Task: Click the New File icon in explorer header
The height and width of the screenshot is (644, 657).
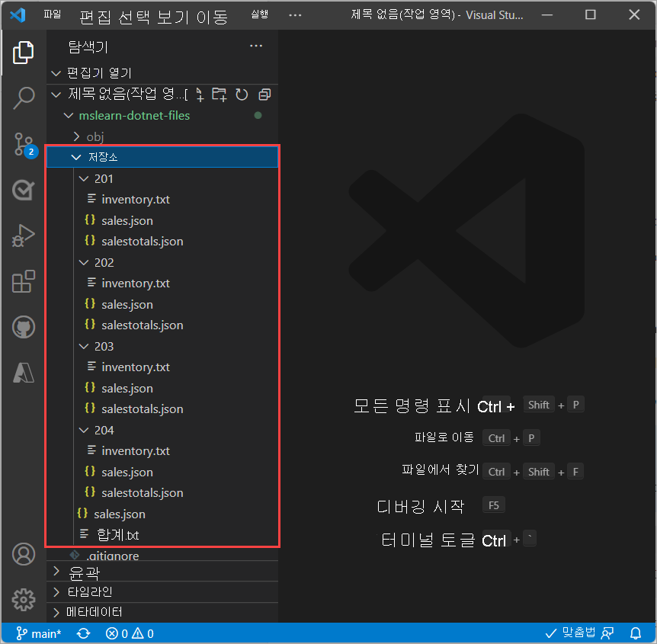Action: 200,95
